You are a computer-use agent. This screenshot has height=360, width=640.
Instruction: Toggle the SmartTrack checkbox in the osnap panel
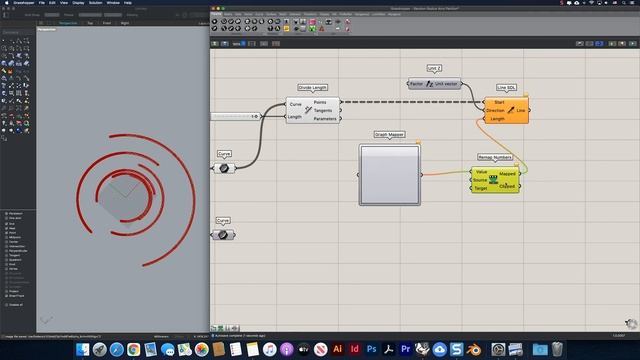point(7,296)
